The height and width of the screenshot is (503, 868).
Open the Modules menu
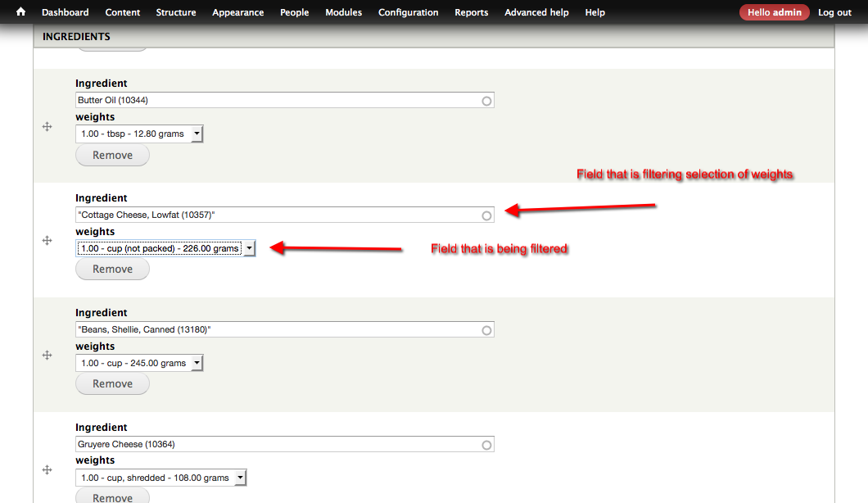[343, 12]
